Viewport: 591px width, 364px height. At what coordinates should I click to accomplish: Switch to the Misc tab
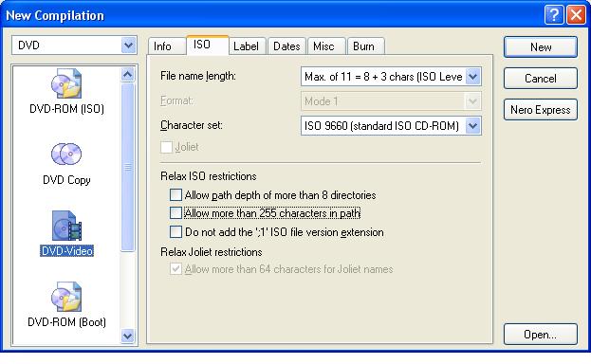coord(326,46)
